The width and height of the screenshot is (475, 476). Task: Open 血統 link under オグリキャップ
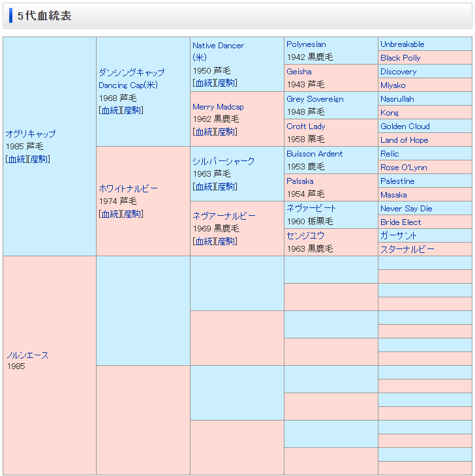click(16, 159)
